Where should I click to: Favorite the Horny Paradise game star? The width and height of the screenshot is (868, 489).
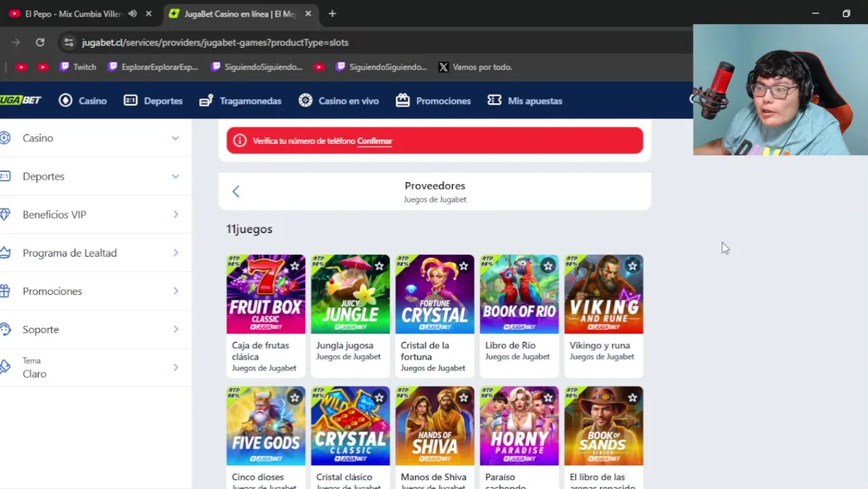(548, 397)
